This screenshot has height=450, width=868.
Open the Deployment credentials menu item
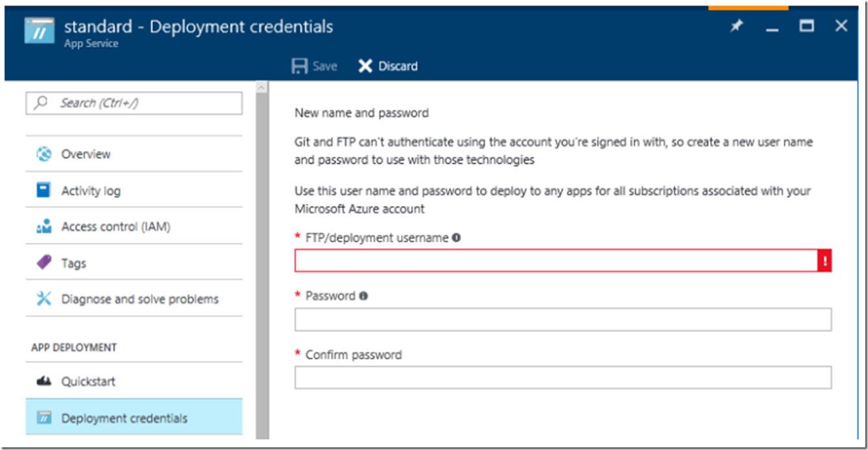(x=134, y=418)
